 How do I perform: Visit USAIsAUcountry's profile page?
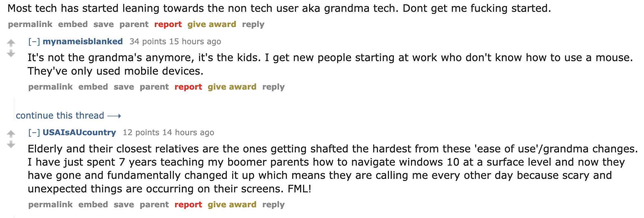(79, 132)
